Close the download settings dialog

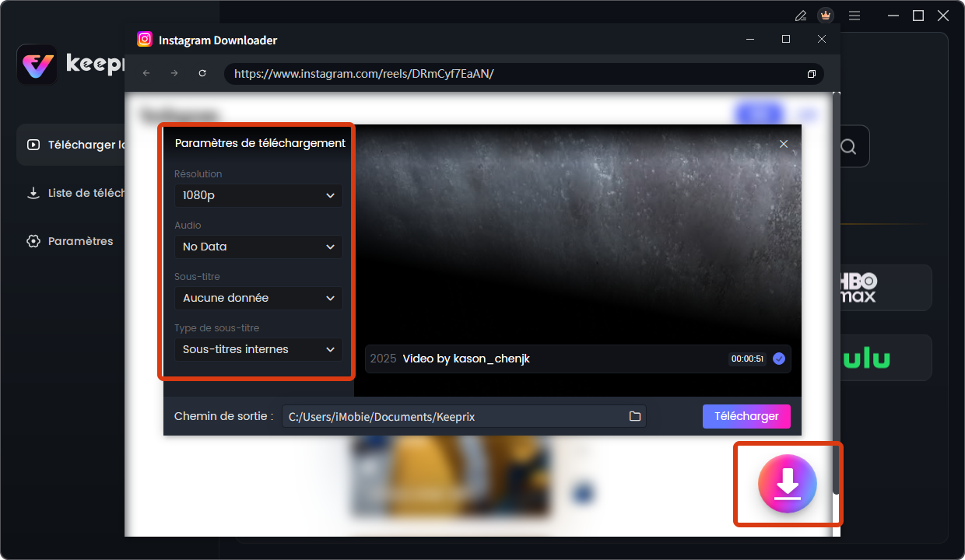(x=784, y=144)
